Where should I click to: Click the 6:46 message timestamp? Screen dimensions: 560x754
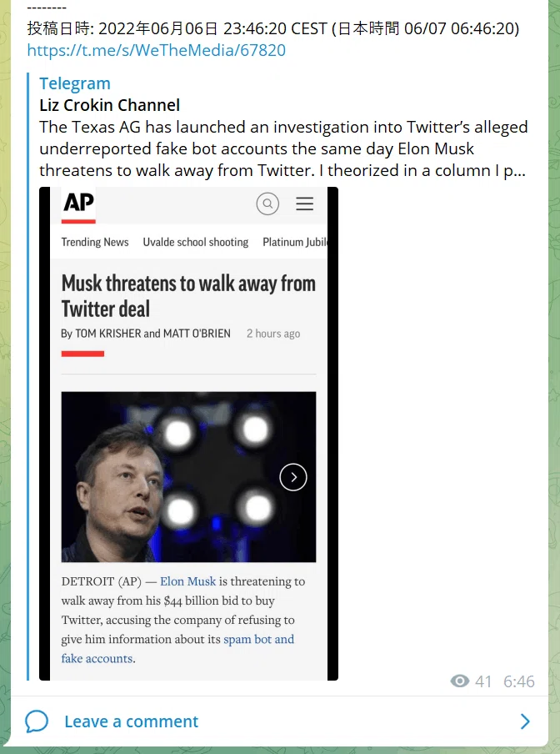(x=518, y=681)
